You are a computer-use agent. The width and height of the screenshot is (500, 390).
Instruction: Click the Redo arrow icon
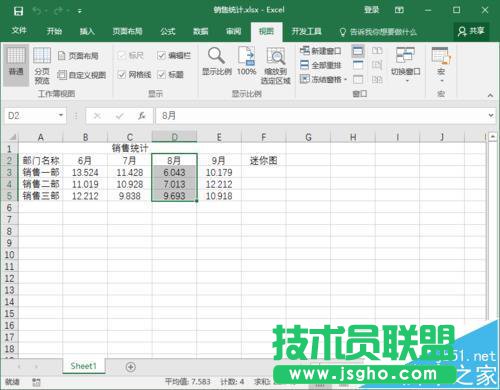point(58,11)
